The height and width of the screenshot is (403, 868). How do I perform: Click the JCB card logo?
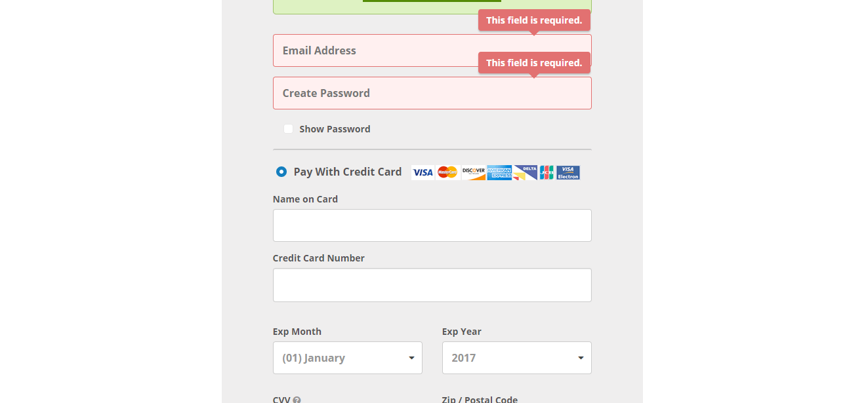547,172
